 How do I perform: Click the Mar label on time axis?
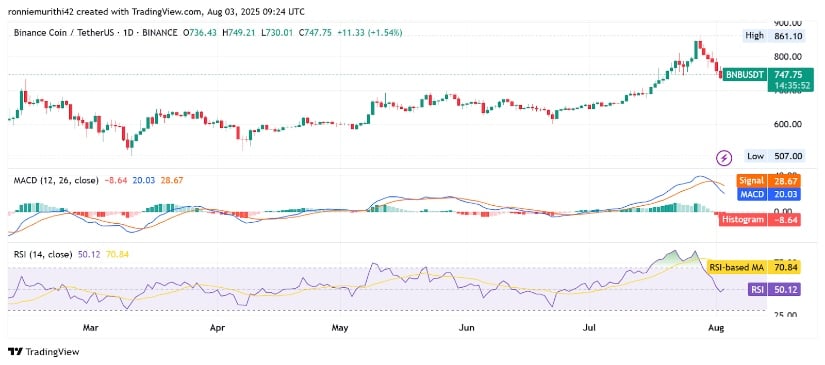[90, 328]
